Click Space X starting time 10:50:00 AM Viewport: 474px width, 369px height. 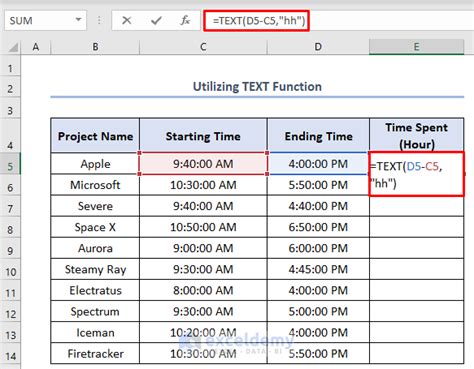pos(203,227)
